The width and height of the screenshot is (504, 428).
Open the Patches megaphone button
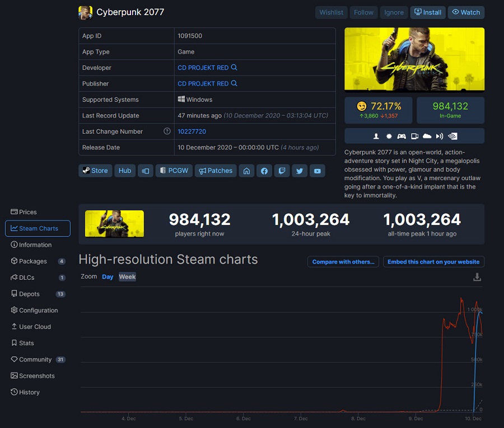coord(216,171)
